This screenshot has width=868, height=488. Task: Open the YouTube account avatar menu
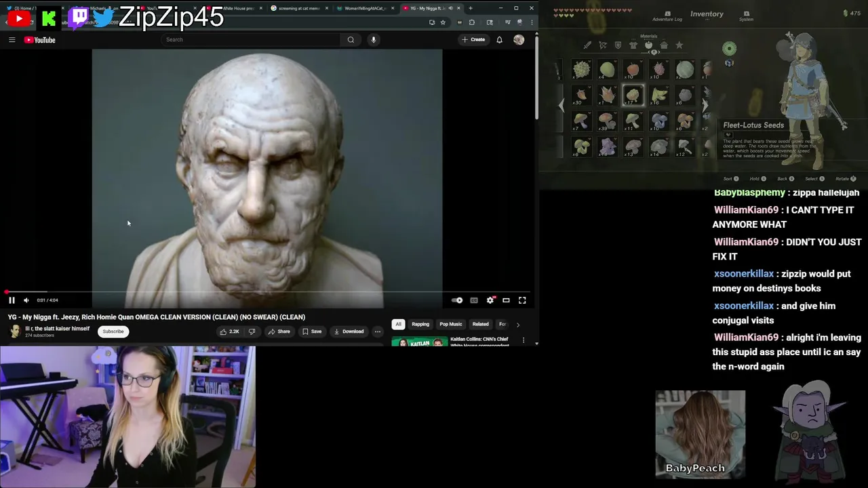519,40
